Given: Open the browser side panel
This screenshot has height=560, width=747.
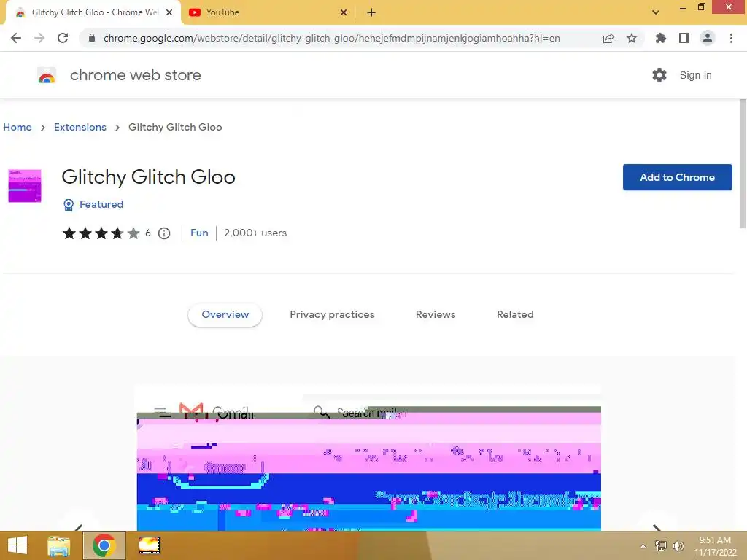Looking at the screenshot, I should (684, 38).
